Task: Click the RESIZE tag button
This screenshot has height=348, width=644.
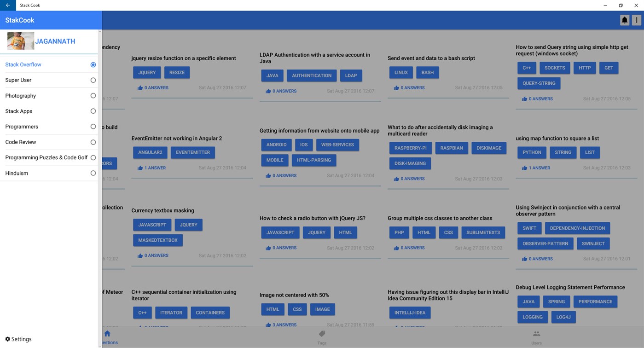Action: (x=177, y=73)
